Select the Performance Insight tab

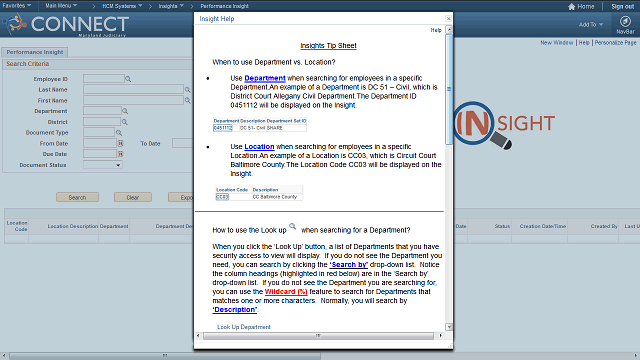[x=35, y=52]
